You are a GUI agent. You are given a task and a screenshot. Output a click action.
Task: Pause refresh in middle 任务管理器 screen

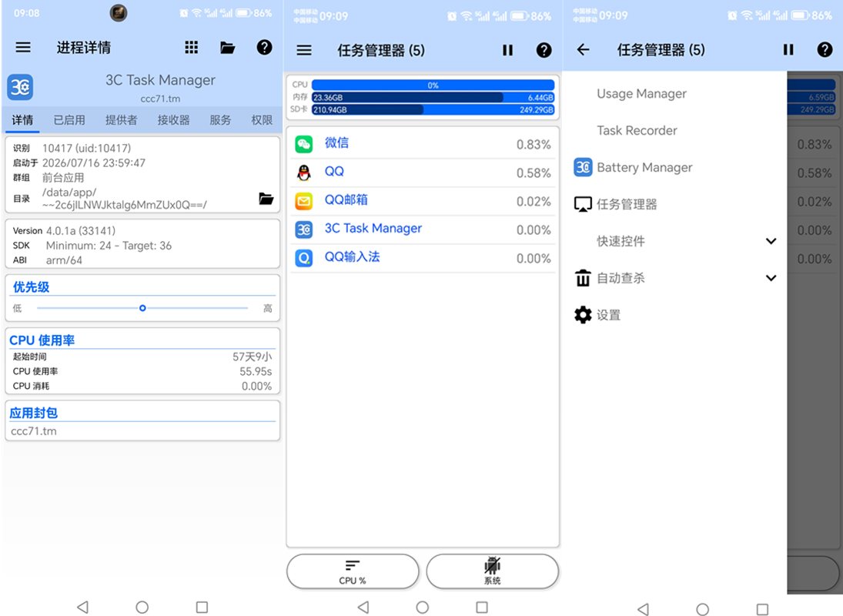(507, 50)
